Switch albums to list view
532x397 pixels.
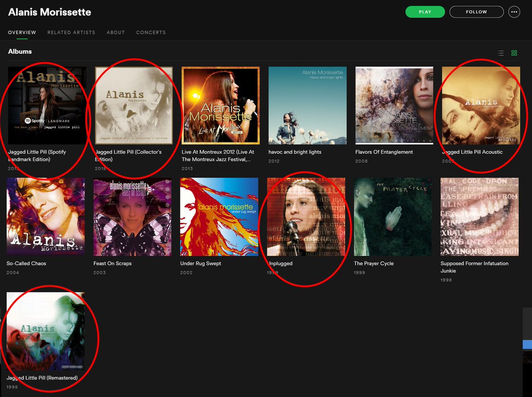coord(501,53)
